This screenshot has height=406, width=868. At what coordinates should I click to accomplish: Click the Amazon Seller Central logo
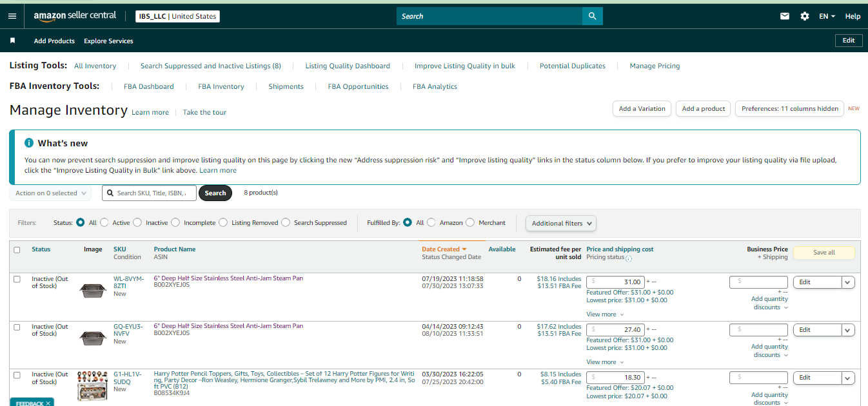click(75, 15)
